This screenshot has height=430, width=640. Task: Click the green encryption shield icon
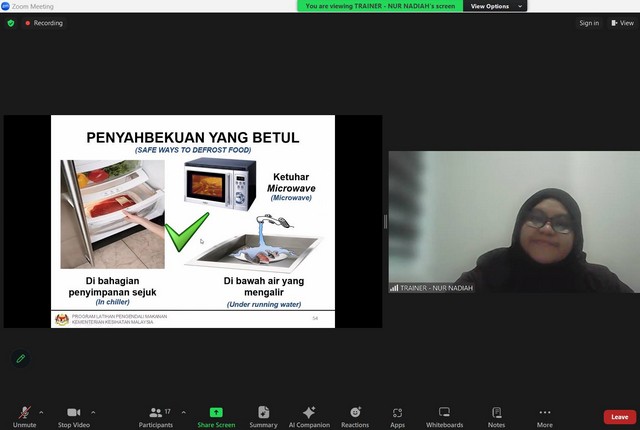11,23
